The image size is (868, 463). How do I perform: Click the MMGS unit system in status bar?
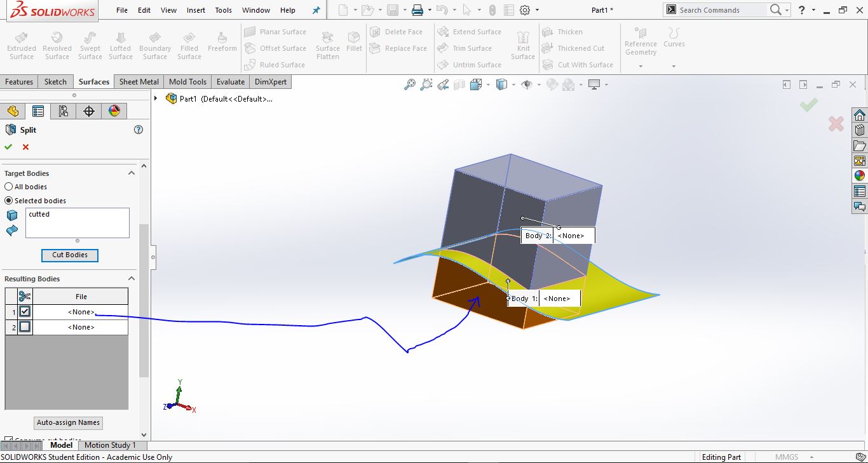(x=785, y=457)
